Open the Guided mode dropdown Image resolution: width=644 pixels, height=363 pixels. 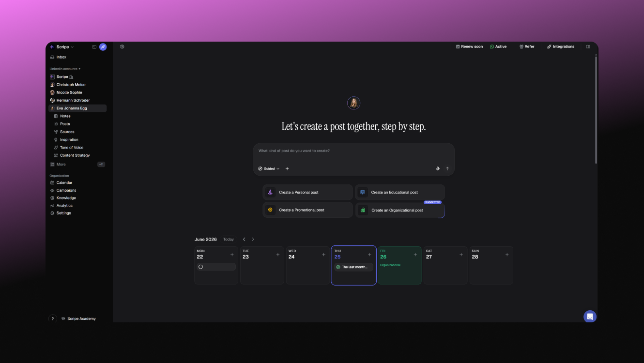[x=269, y=169]
